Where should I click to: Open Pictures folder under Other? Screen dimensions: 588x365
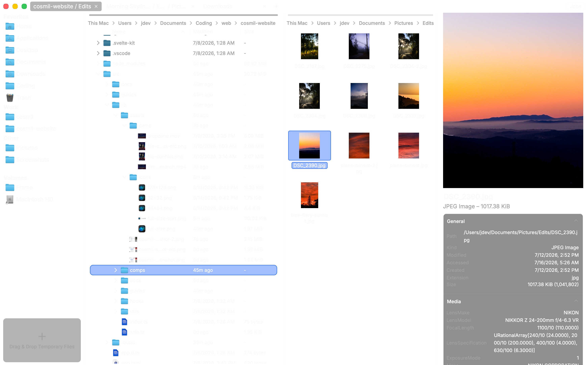[21, 148]
